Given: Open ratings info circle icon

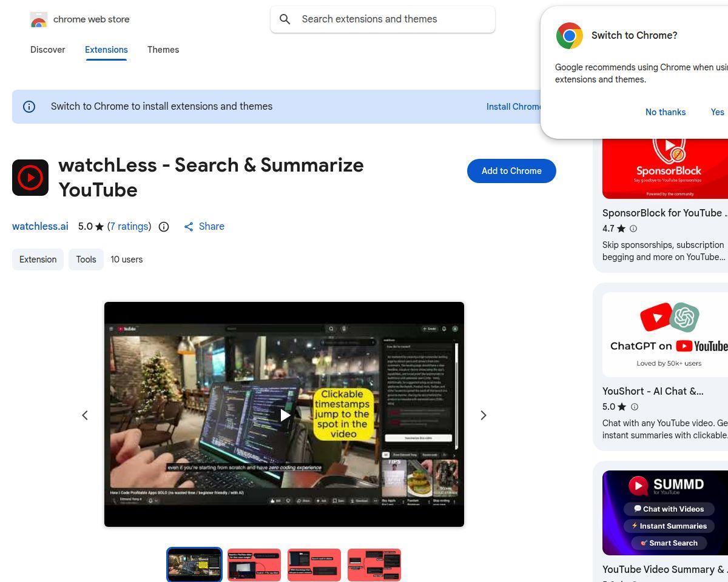Looking at the screenshot, I should click(x=164, y=227).
